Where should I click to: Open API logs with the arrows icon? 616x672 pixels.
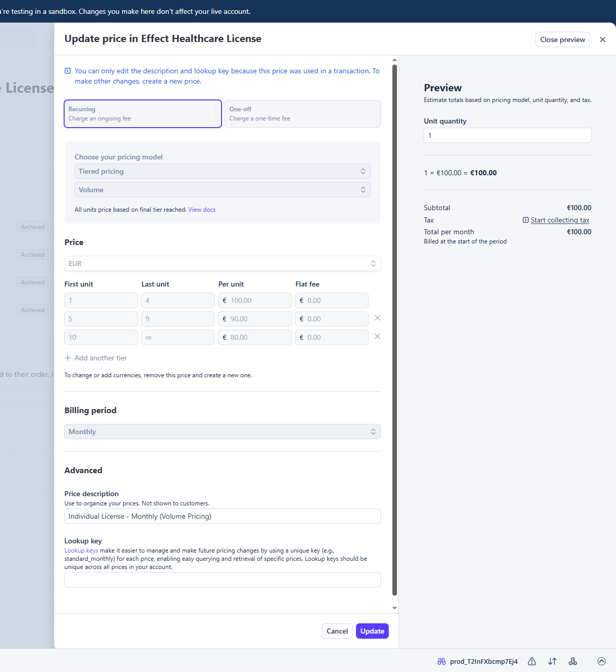[x=552, y=661]
